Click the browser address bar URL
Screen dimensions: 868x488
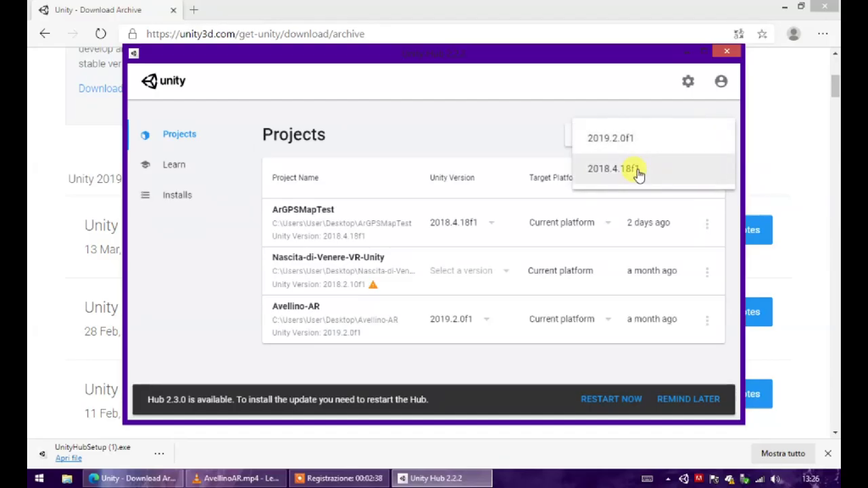coord(255,34)
